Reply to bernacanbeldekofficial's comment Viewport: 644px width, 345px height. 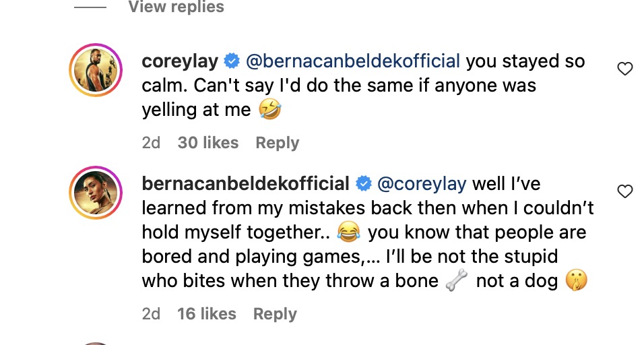[x=275, y=314]
